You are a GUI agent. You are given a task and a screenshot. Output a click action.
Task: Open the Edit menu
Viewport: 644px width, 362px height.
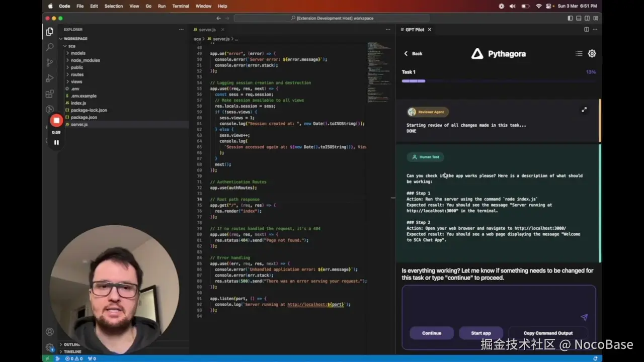(94, 6)
